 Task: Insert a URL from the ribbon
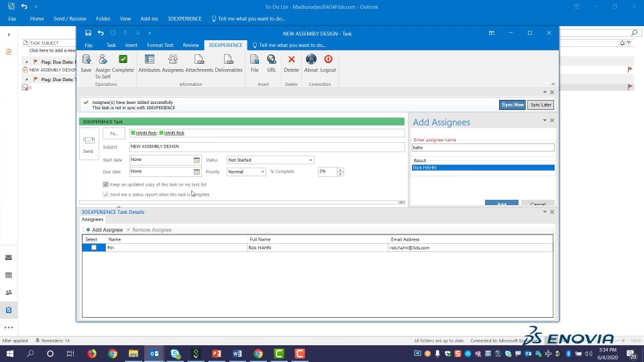[x=271, y=60]
